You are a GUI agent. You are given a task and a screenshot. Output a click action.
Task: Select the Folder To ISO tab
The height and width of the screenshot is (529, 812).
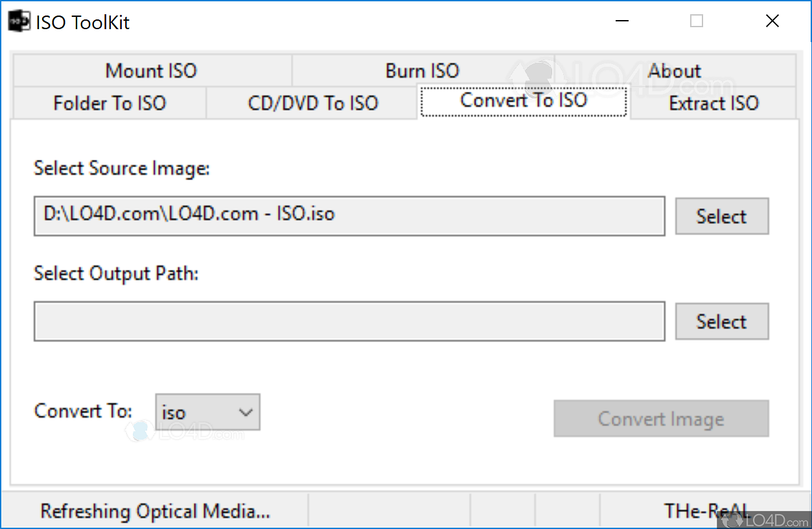[110, 103]
